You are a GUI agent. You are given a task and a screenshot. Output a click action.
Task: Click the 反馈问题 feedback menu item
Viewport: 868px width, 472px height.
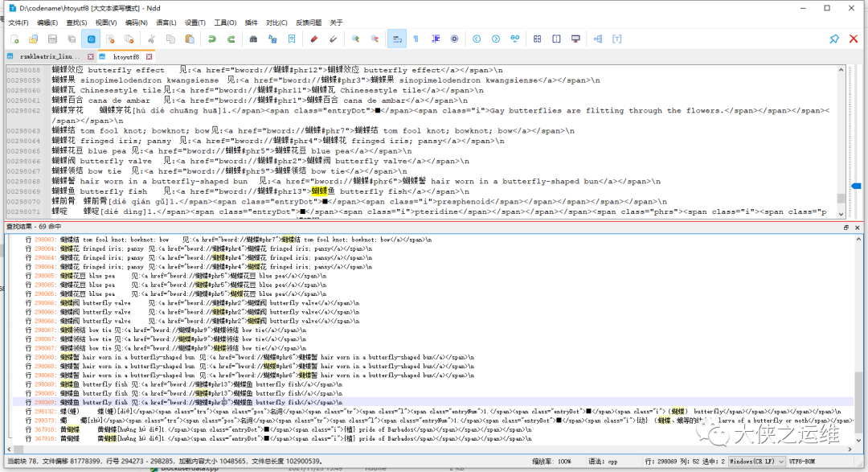(309, 23)
